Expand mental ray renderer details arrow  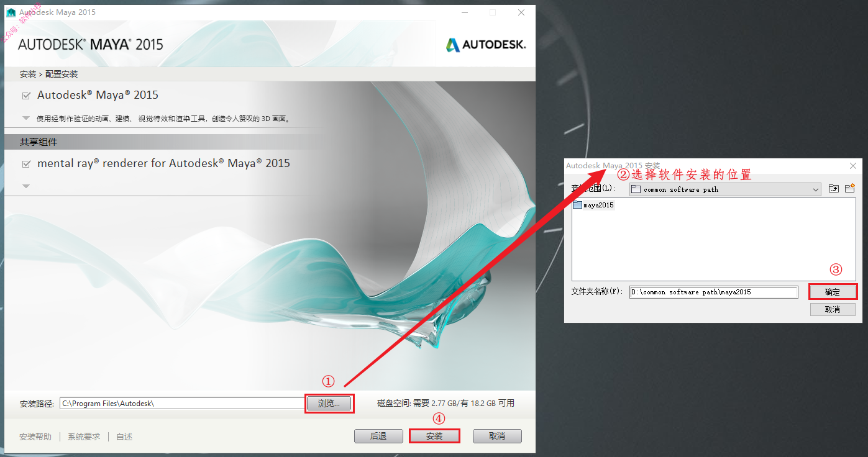pyautogui.click(x=26, y=186)
